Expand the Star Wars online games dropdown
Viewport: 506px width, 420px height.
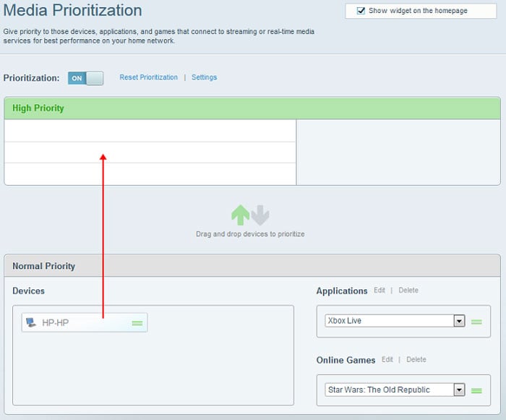pyautogui.click(x=458, y=390)
